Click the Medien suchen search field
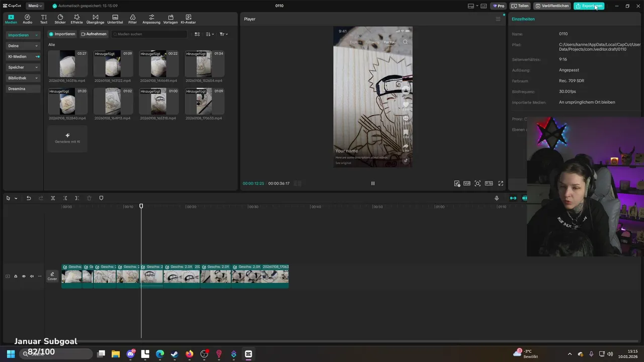644x362 pixels. click(x=149, y=34)
